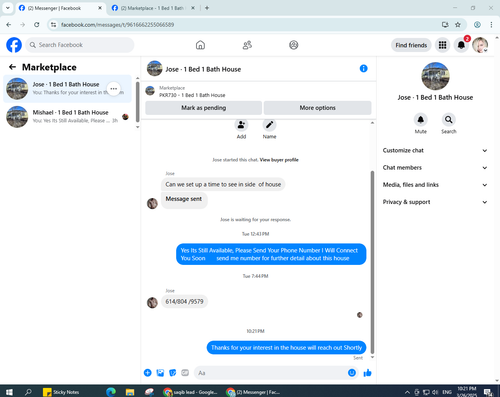Open the account profile picture menu
This screenshot has height=397, width=500.
[480, 45]
